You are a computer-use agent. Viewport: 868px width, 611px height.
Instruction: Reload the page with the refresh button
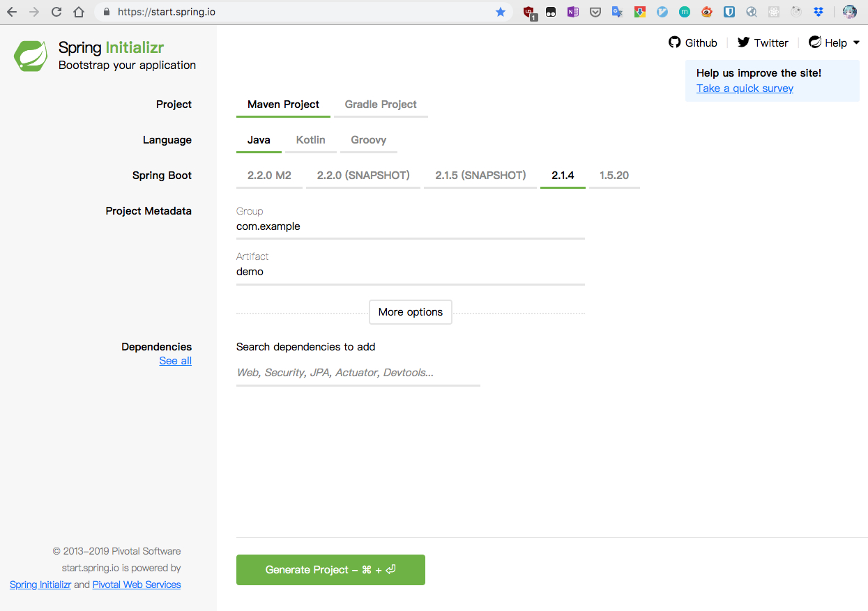56,12
